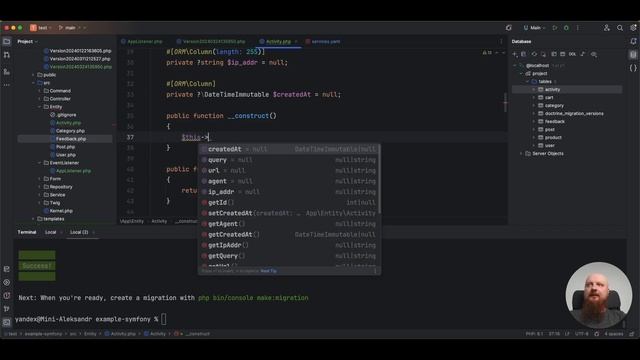
Task: Select the Controller folder
Action: pyautogui.click(x=60, y=99)
